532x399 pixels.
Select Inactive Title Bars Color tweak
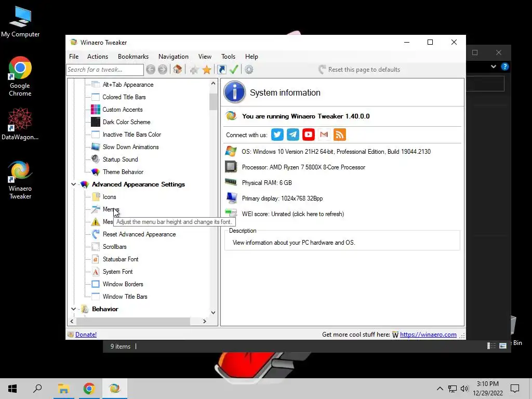point(131,135)
